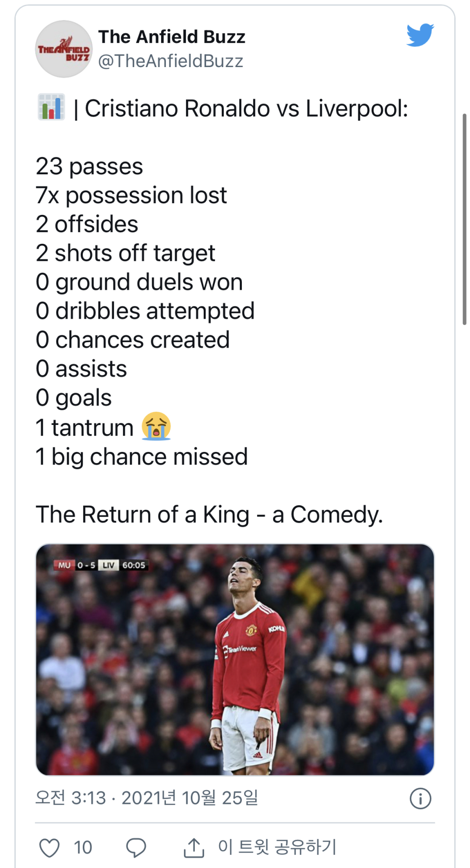Click the like count 10
The image size is (470, 868).
[83, 847]
